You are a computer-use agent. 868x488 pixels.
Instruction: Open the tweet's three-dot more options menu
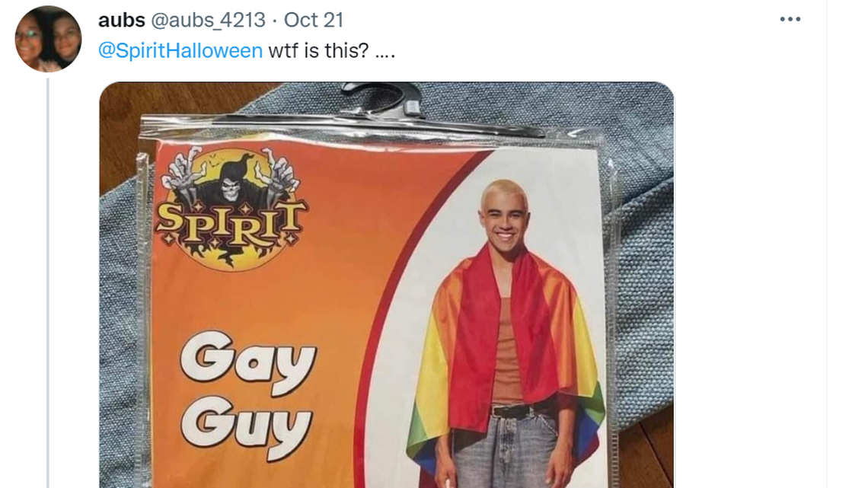[790, 19]
